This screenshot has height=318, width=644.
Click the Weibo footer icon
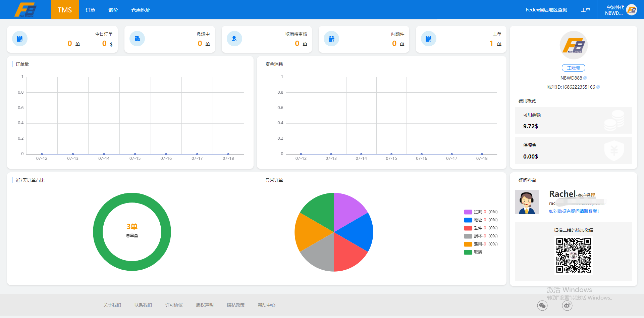567,306
